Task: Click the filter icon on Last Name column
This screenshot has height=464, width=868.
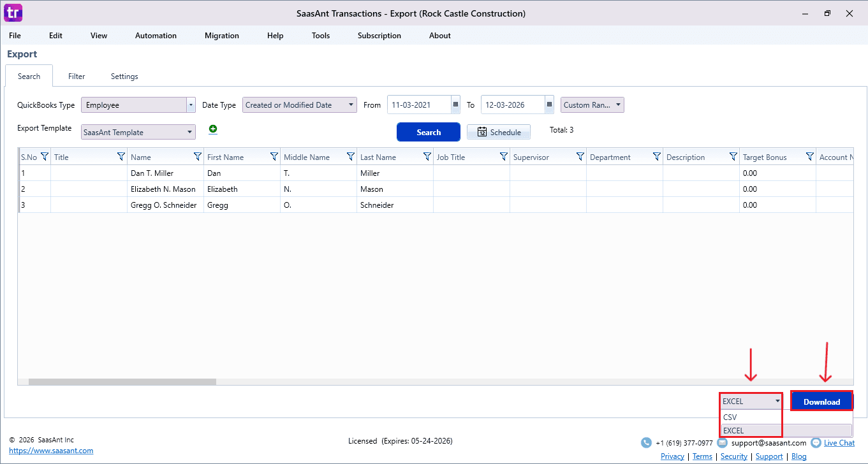Action: coord(427,157)
